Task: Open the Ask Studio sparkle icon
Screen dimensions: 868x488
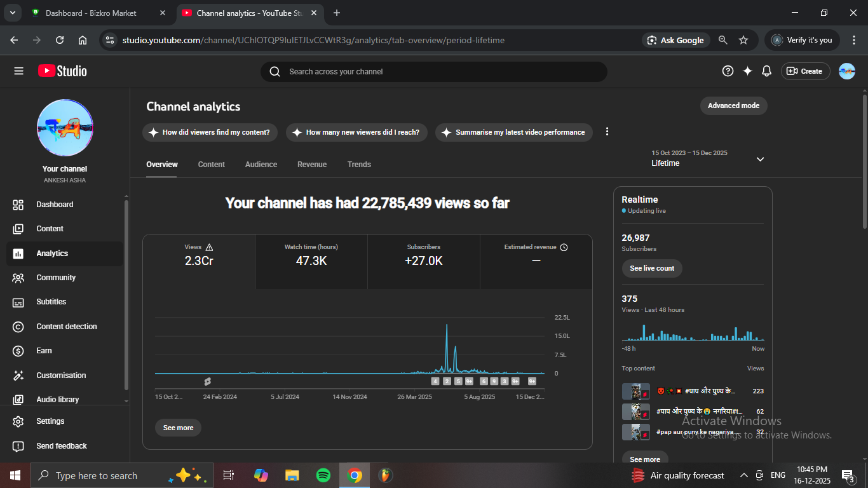Action: [x=747, y=71]
